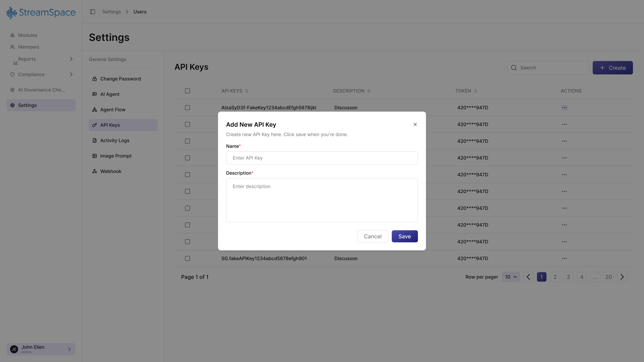
Task: Open actions menu for seventh row
Action: [565, 208]
